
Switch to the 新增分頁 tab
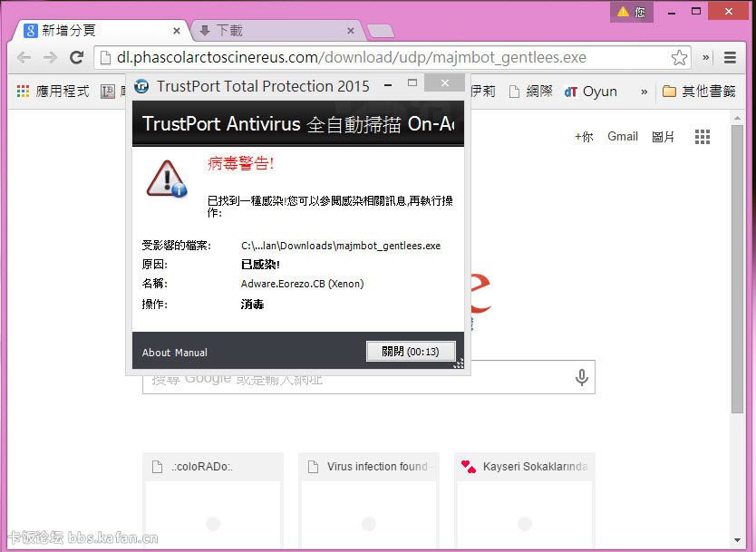(x=101, y=31)
